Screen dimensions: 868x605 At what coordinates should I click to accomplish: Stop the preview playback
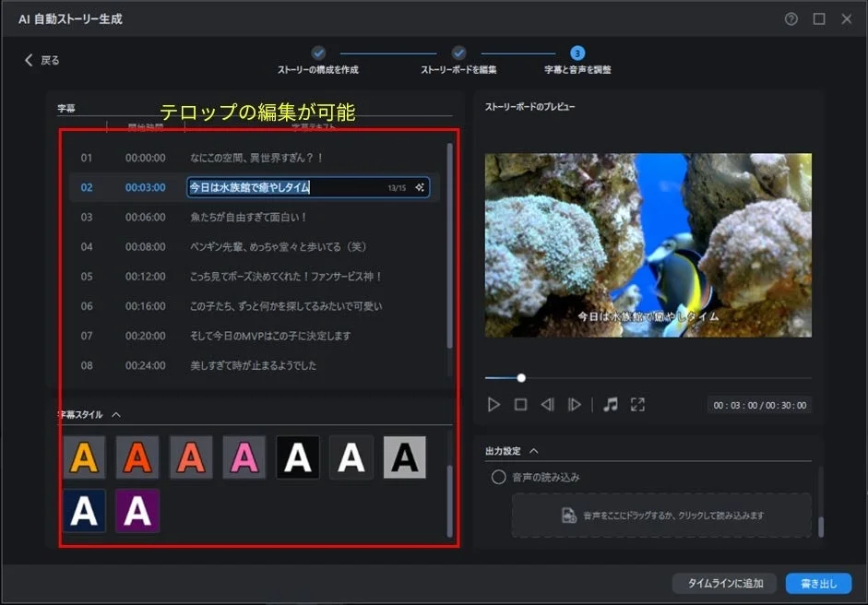click(522, 403)
